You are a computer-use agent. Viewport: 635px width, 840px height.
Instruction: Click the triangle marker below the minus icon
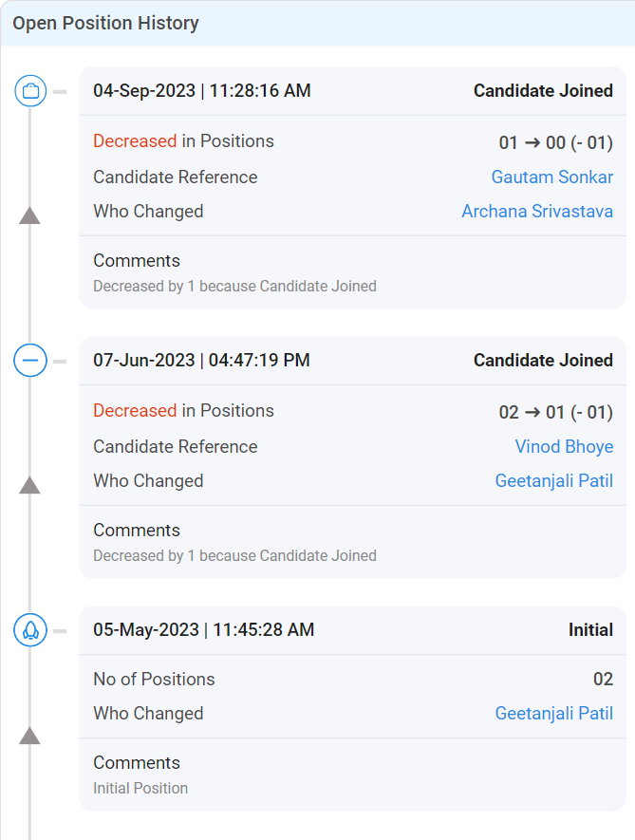click(x=30, y=485)
